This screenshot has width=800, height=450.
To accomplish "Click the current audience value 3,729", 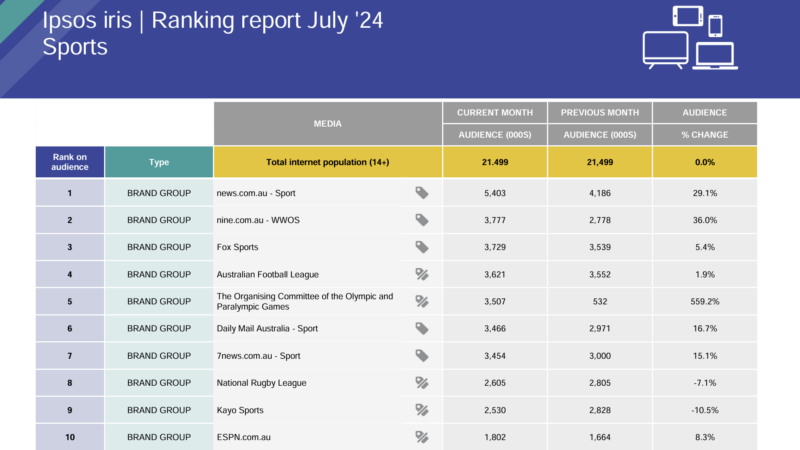I will point(495,247).
